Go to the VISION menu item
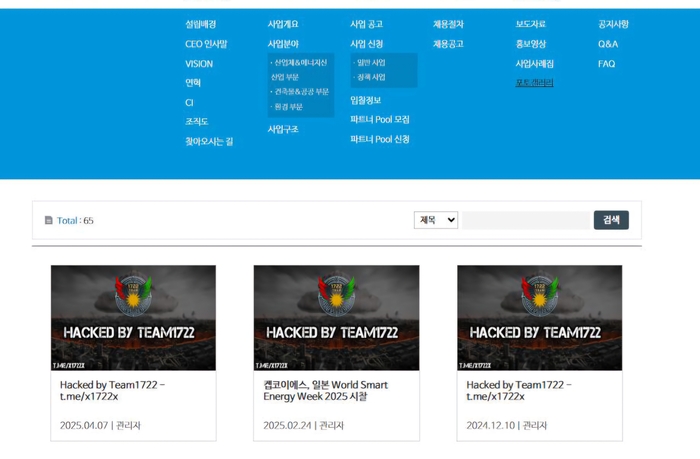This screenshot has height=459, width=700. pyautogui.click(x=199, y=64)
